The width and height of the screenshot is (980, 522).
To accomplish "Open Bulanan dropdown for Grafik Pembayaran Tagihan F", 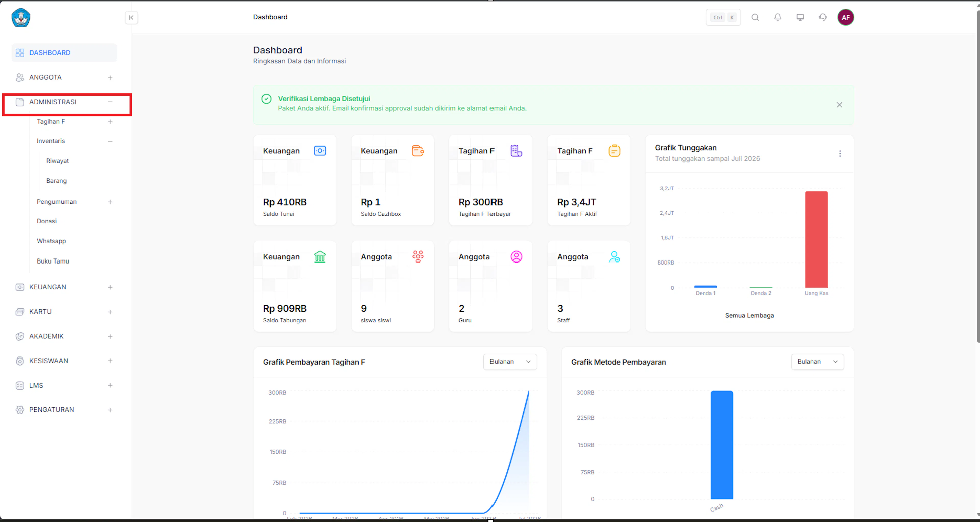I will click(x=510, y=362).
